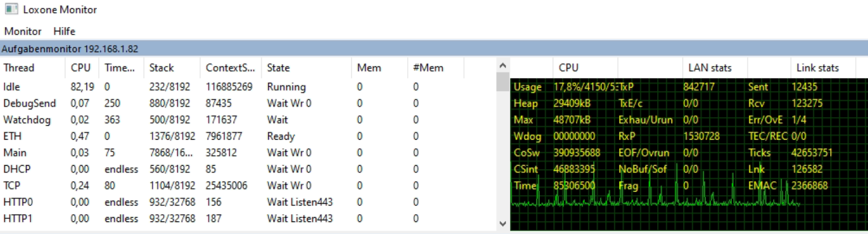Click the Lnk value 126582
Image resolution: width=868 pixels, height=234 pixels.
(807, 169)
